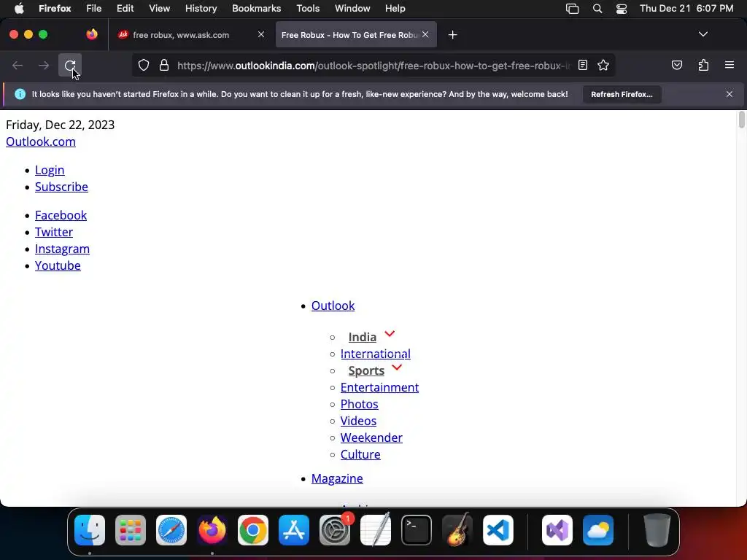
Task: Launch Google Chrome from the dock
Action: (253, 530)
